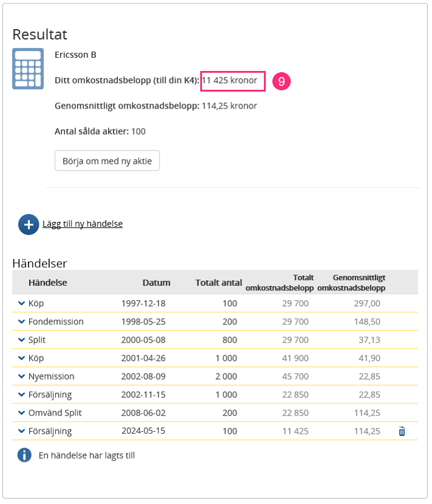Click the 148,50 average cost cell

coord(367,321)
